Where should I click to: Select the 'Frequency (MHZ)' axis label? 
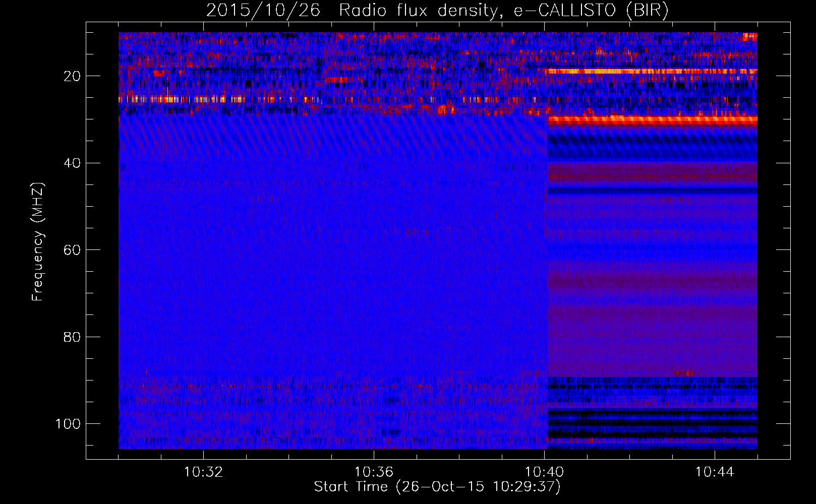38,241
